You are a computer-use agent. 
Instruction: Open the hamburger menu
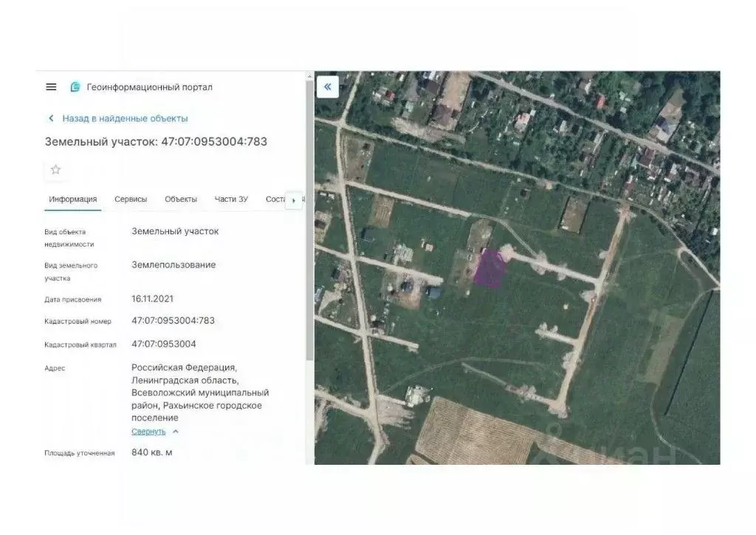51,87
